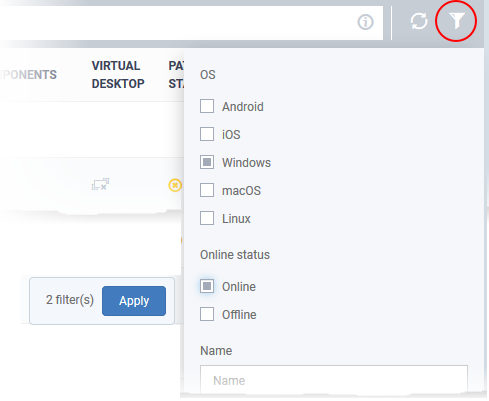The width and height of the screenshot is (489, 401).
Task: Click the Virtual Desktop column header
Action: click(118, 75)
